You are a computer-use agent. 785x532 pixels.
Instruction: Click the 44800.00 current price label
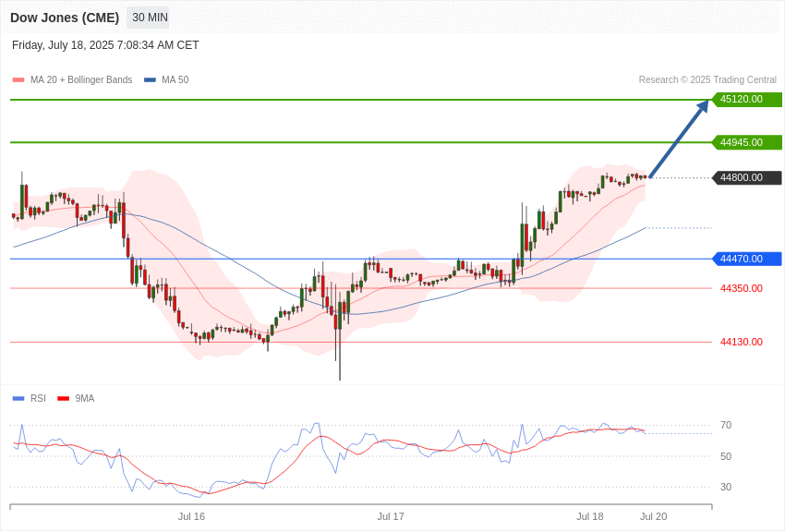[x=747, y=177]
